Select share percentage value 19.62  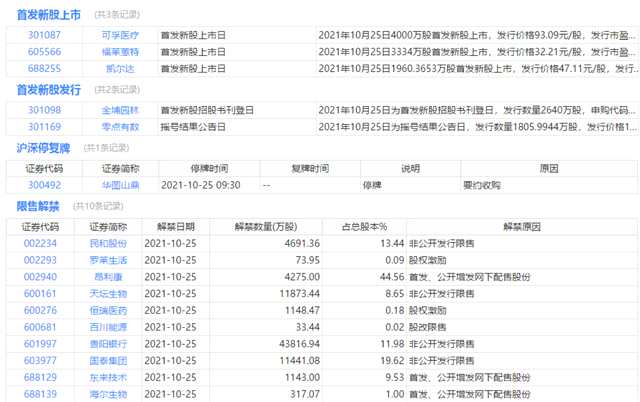(392, 361)
